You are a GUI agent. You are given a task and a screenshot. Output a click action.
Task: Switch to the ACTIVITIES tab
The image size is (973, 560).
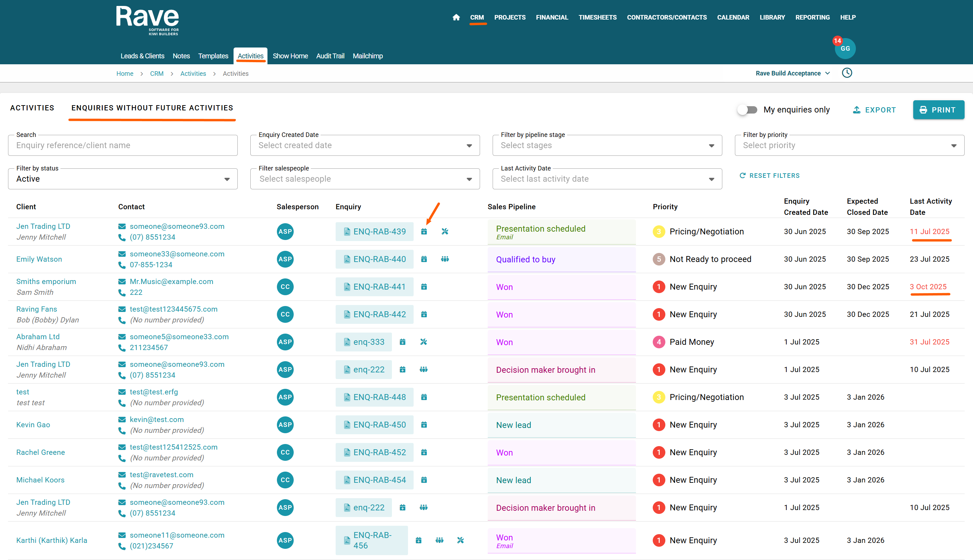32,108
